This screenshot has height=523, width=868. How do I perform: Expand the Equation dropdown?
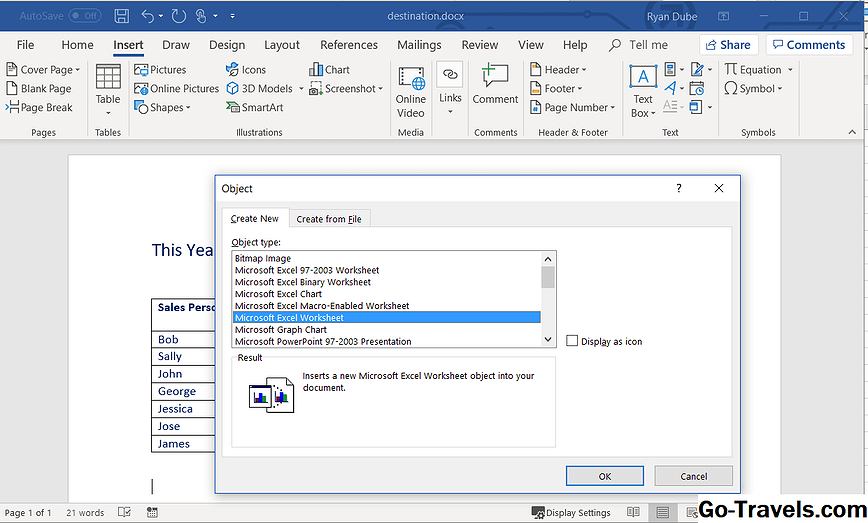pos(790,70)
